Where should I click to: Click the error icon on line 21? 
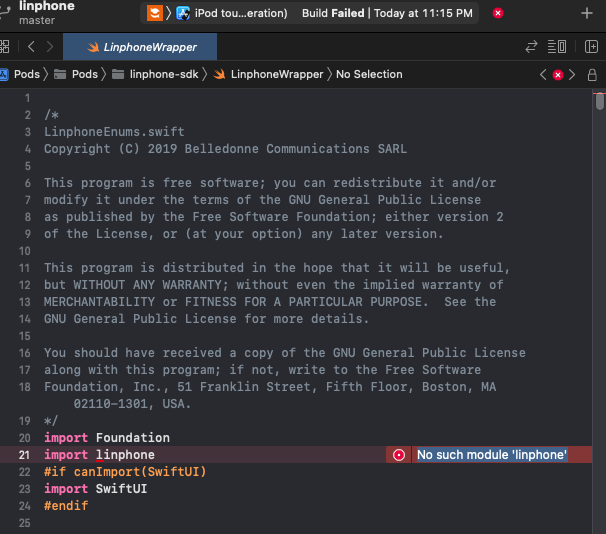click(x=399, y=455)
